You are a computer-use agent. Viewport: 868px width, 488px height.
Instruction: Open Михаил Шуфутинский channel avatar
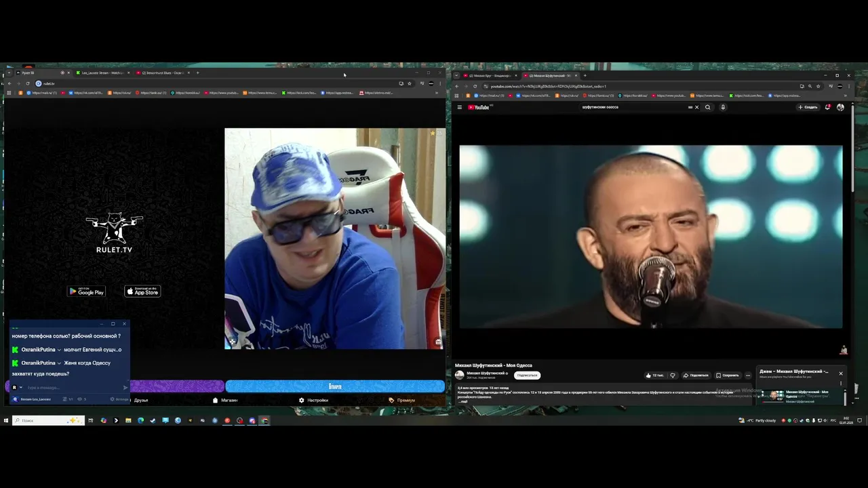point(459,374)
